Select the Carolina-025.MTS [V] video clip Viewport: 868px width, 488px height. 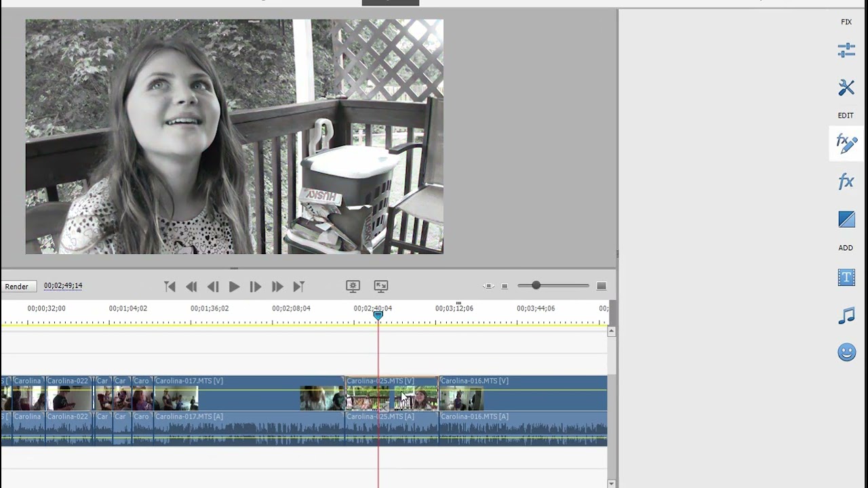tap(392, 394)
